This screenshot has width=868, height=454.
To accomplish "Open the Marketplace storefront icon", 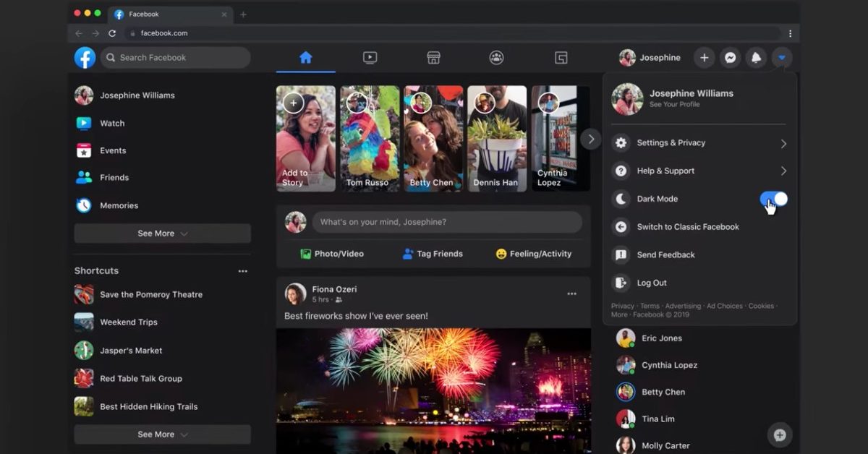I will click(x=433, y=58).
